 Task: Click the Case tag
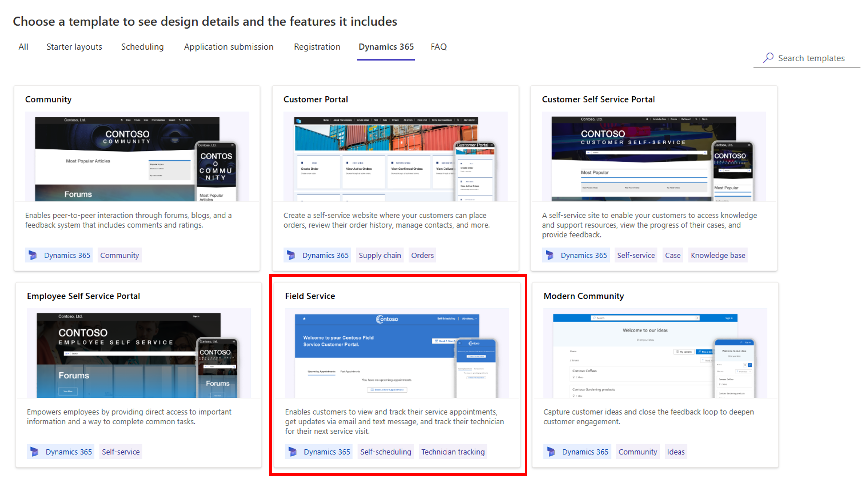673,255
